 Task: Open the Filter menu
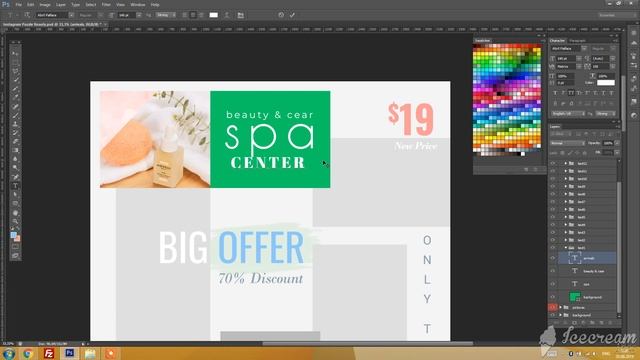coord(106,4)
